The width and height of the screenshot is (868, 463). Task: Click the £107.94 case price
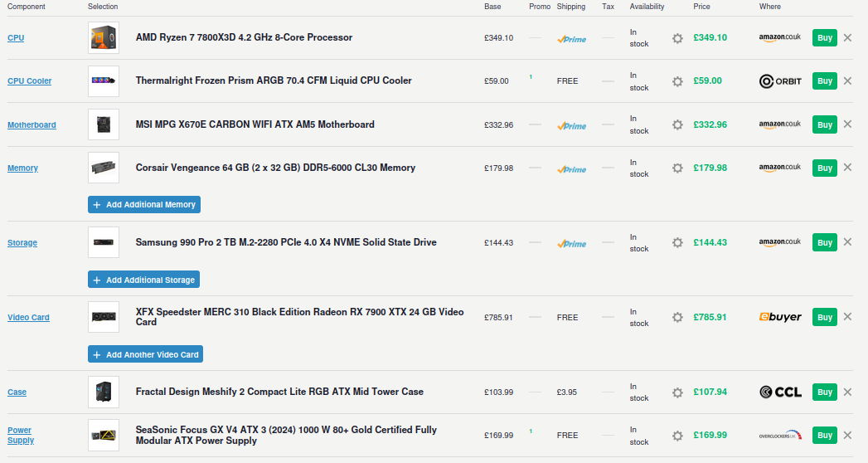[x=710, y=392]
